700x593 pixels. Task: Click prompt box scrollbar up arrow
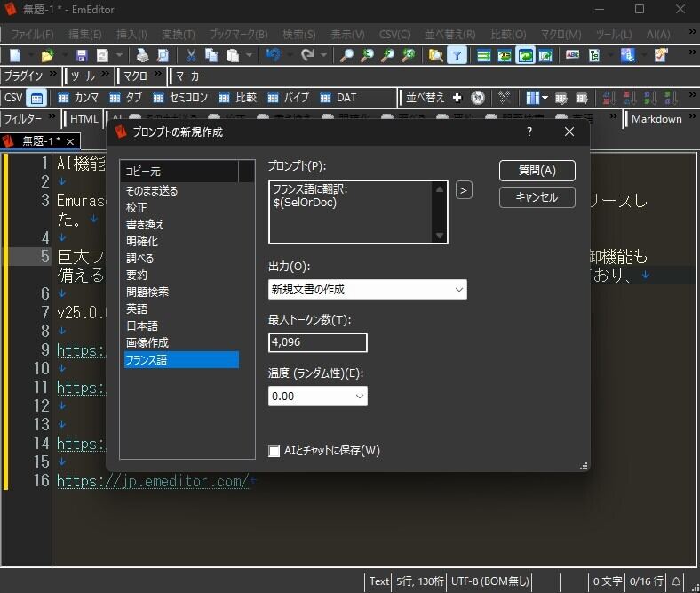tap(440, 189)
